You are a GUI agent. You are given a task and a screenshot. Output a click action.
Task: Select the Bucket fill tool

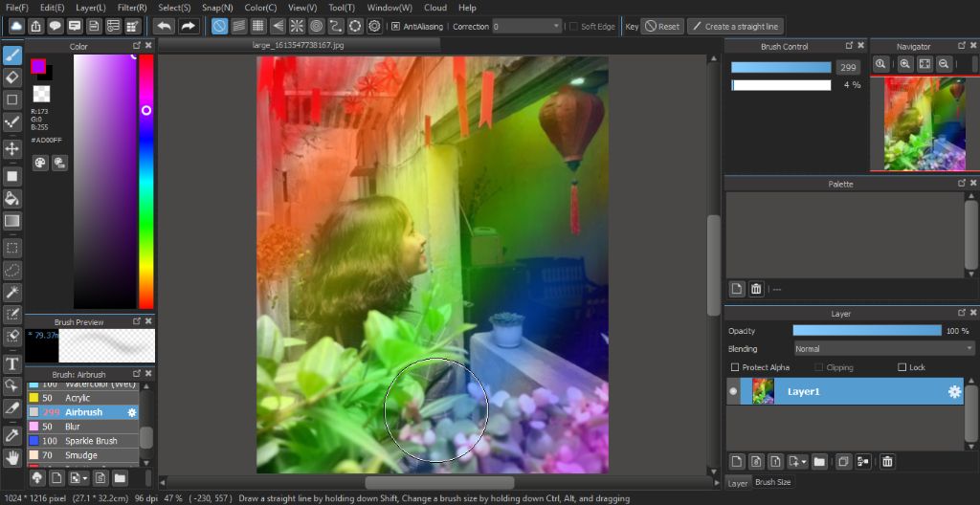pyautogui.click(x=12, y=199)
